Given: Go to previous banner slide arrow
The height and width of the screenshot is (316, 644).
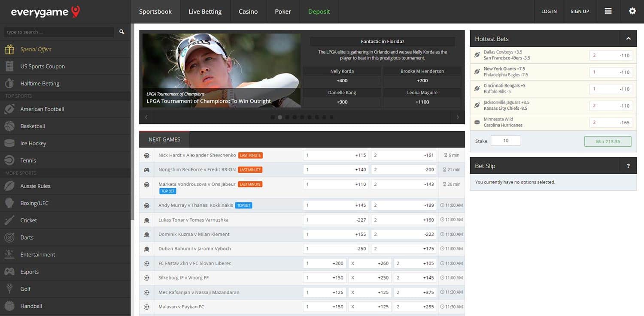Looking at the screenshot, I should 146,117.
